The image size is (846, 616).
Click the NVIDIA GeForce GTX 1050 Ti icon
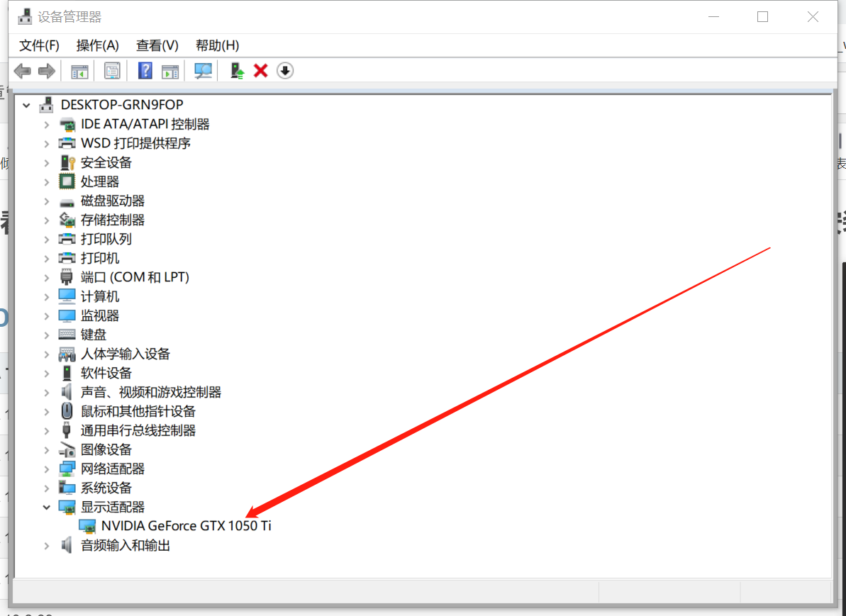point(87,526)
